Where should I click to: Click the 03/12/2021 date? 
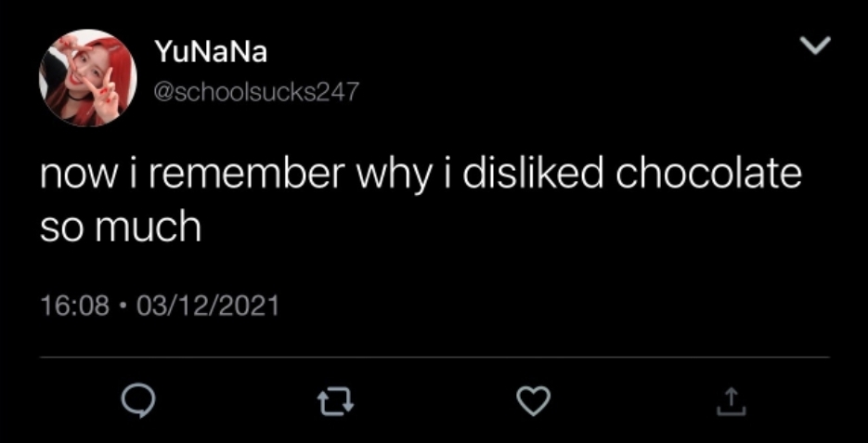[208, 306]
